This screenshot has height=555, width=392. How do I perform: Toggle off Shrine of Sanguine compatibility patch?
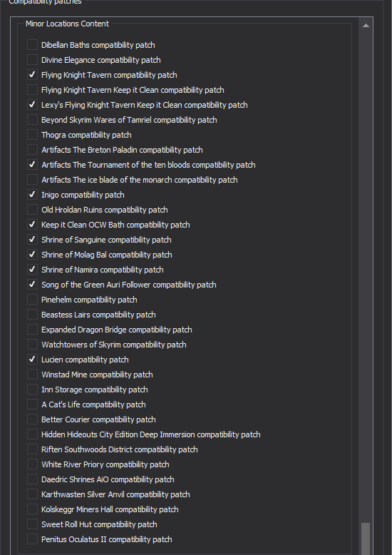[x=32, y=240]
